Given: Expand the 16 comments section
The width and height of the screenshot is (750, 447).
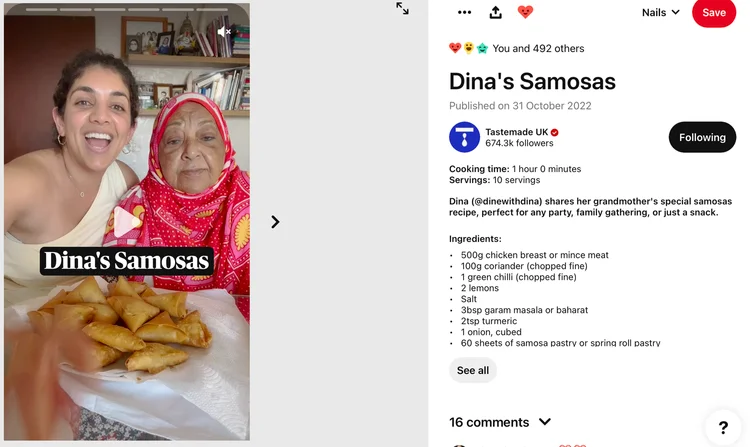Looking at the screenshot, I should click(x=545, y=422).
